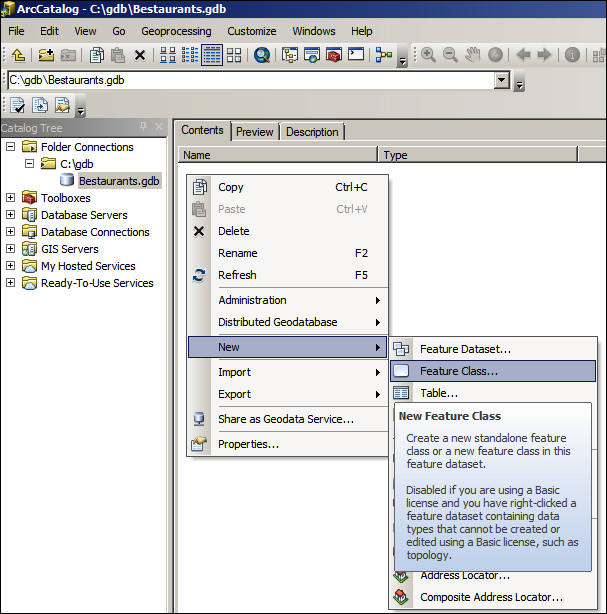Open the Search window icon
Image resolution: width=607 pixels, height=614 pixels.
(x=262, y=55)
